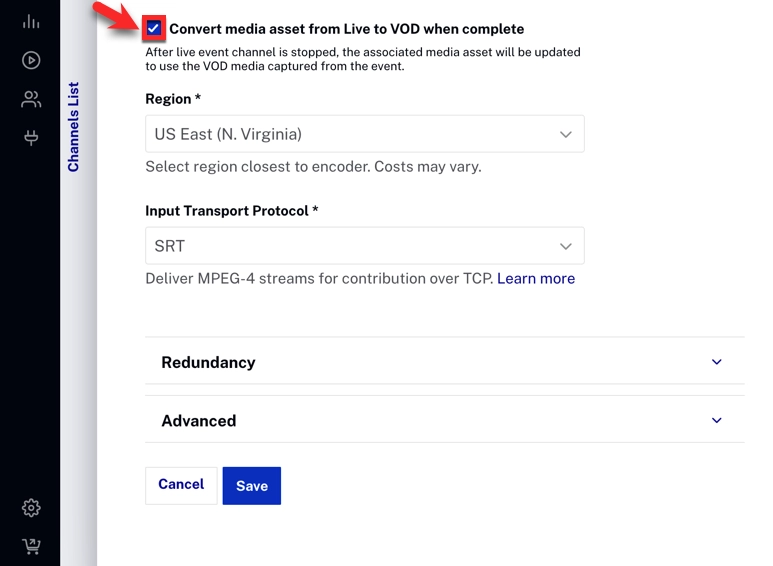Click the SRT protocol dropdown arrow

click(x=565, y=246)
